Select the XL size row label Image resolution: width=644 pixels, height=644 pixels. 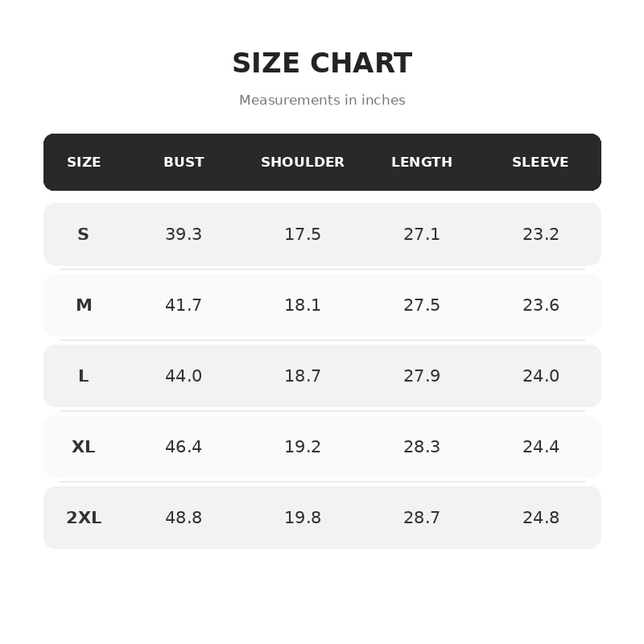pyautogui.click(x=84, y=447)
